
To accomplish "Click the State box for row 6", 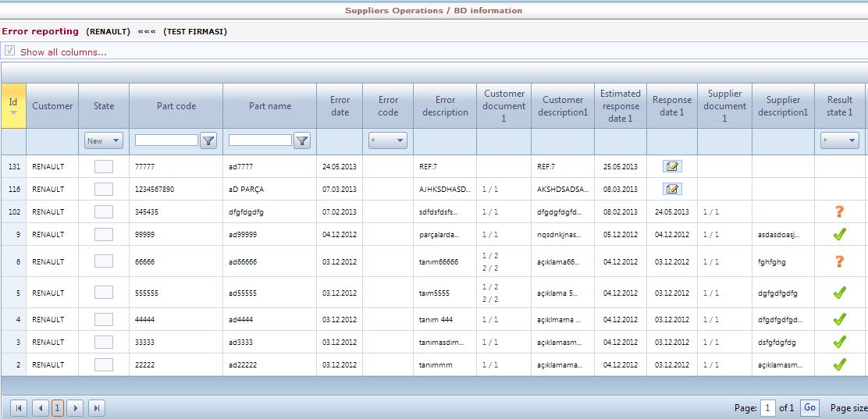I will (x=104, y=261).
